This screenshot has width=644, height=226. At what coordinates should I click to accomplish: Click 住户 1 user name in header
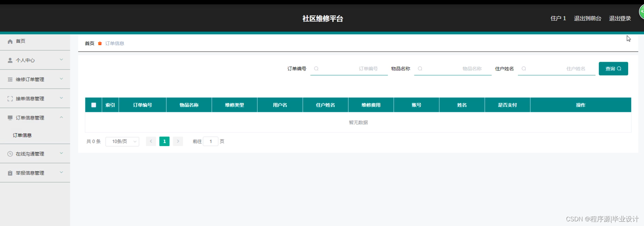pos(558,18)
